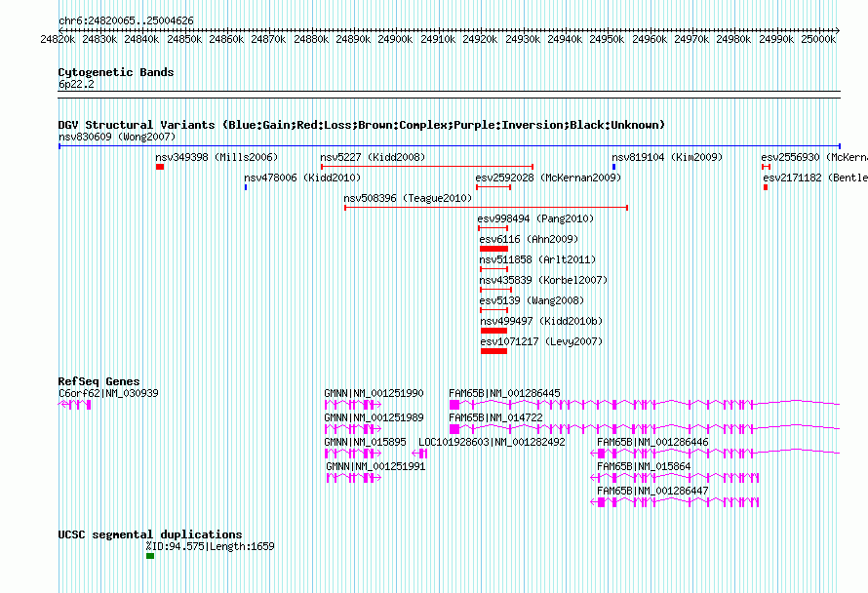
Task: Open the FAM65B|NM_001286445 transcript label
Action: click(x=504, y=393)
